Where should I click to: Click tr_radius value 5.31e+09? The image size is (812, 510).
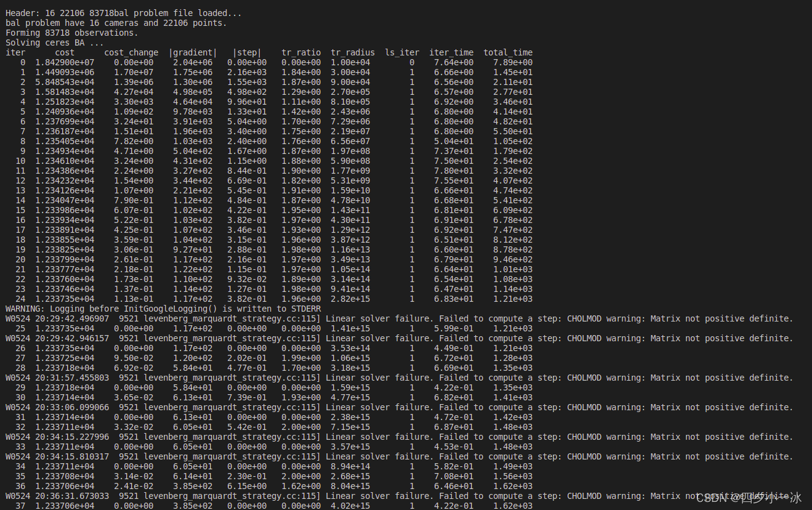350,180
